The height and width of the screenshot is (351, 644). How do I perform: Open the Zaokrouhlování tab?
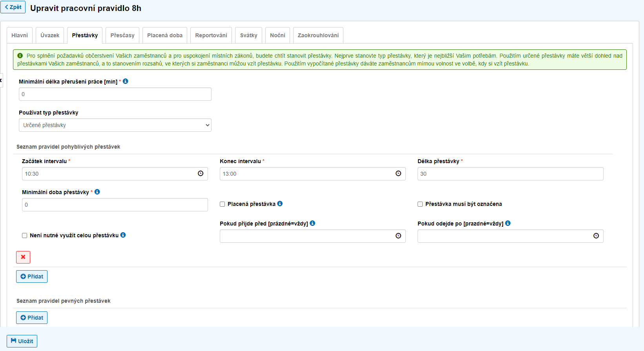point(318,35)
